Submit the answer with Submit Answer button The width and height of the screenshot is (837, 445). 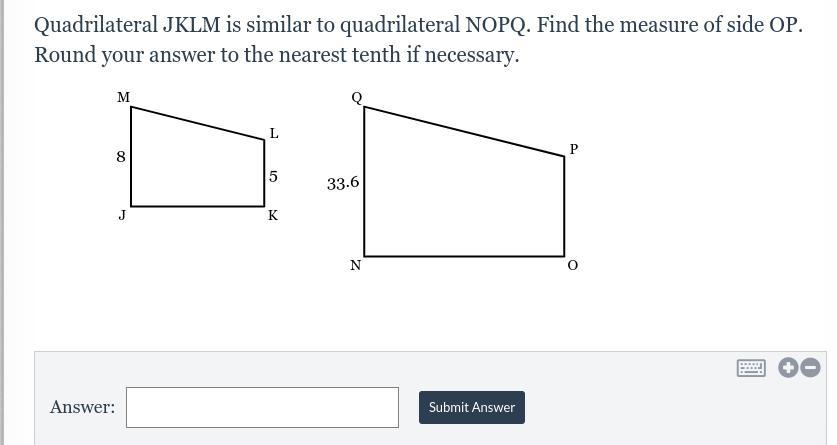click(472, 407)
